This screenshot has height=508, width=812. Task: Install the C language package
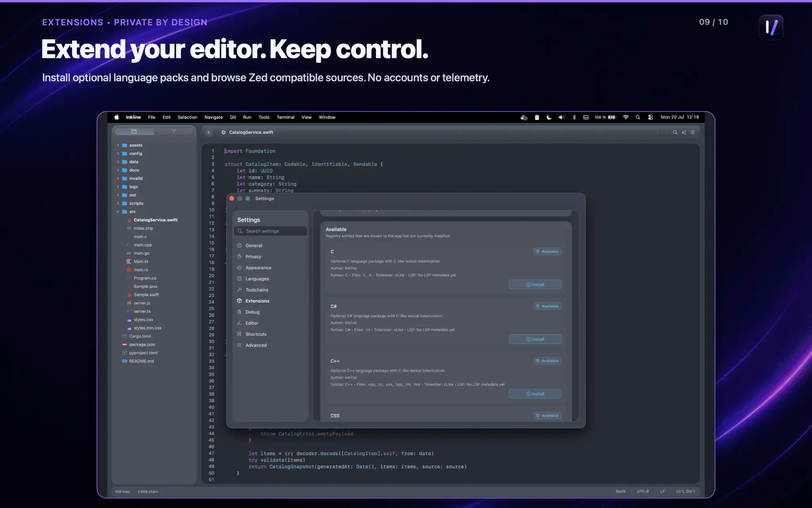pos(535,285)
